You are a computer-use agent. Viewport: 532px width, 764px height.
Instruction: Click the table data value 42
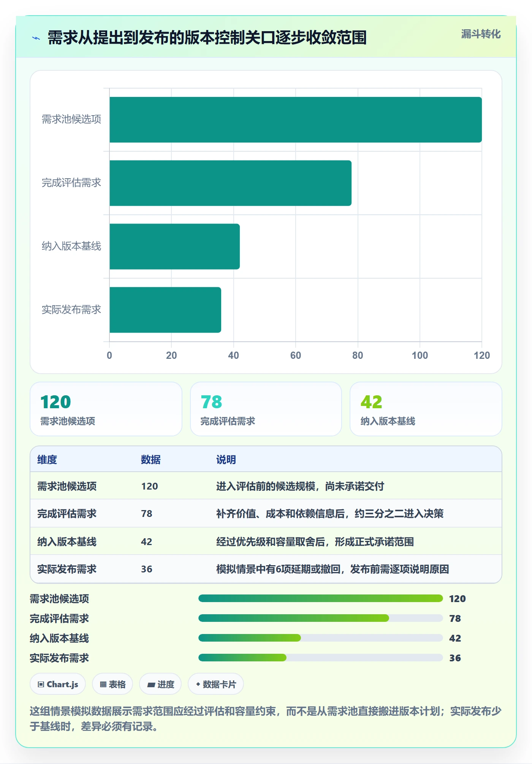tap(147, 542)
